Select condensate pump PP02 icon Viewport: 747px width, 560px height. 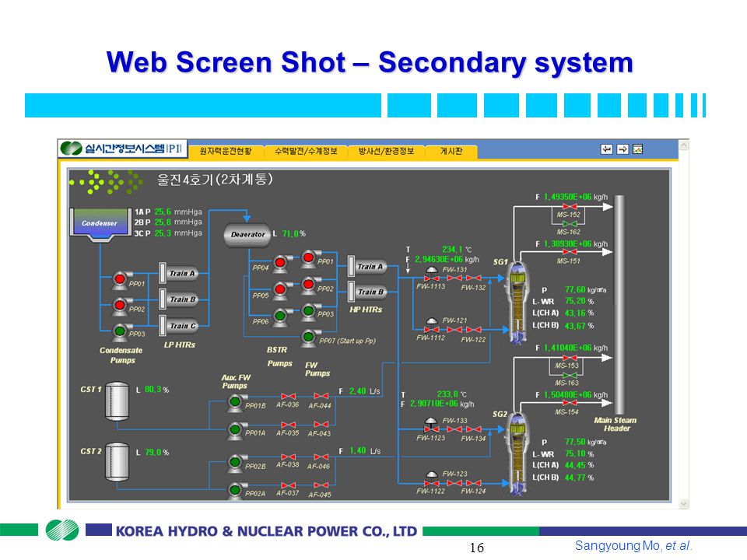(120, 305)
